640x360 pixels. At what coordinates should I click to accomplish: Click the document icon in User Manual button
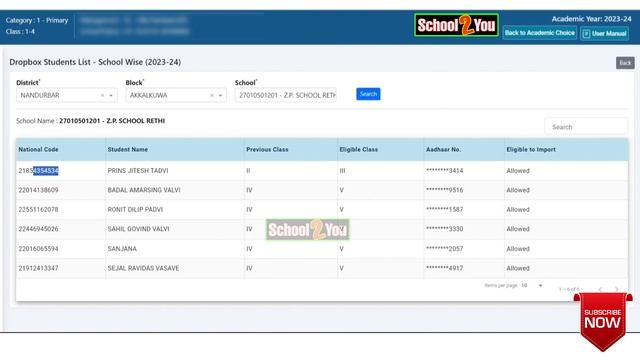pyautogui.click(x=586, y=33)
